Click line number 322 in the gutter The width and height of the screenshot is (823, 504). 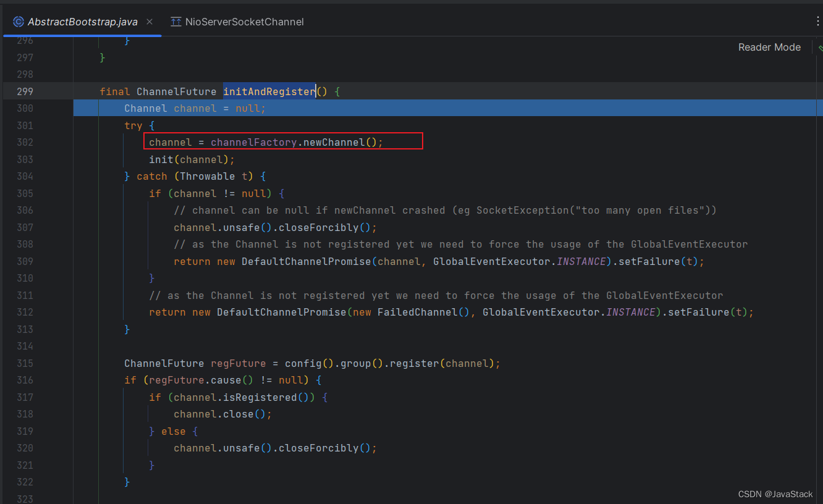pos(25,482)
